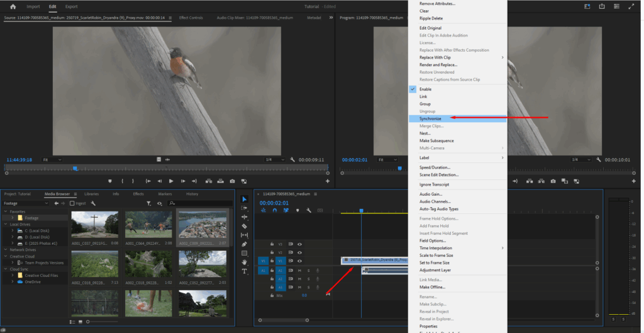
Task: Click Source monitor Insert button icon
Action: pyautogui.click(x=209, y=181)
